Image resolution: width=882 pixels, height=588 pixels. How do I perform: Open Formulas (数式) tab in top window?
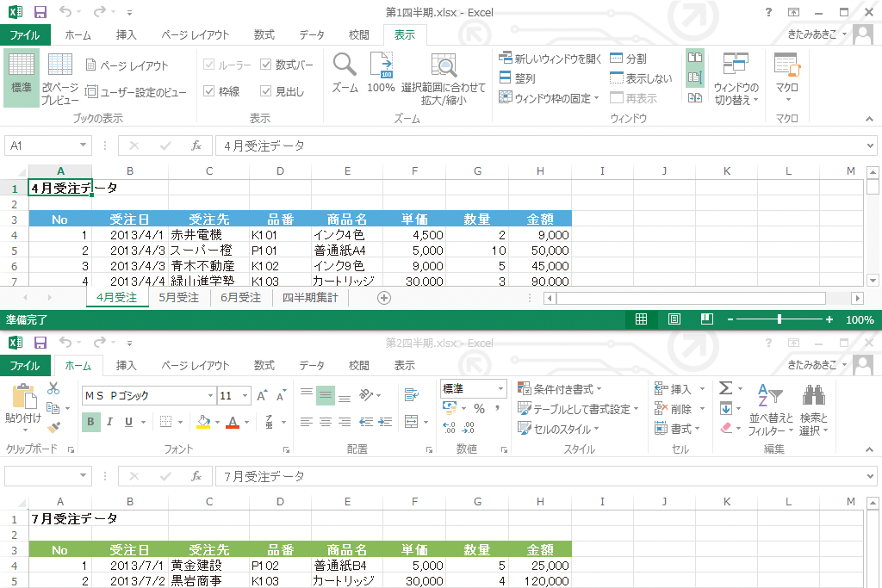[x=264, y=34]
